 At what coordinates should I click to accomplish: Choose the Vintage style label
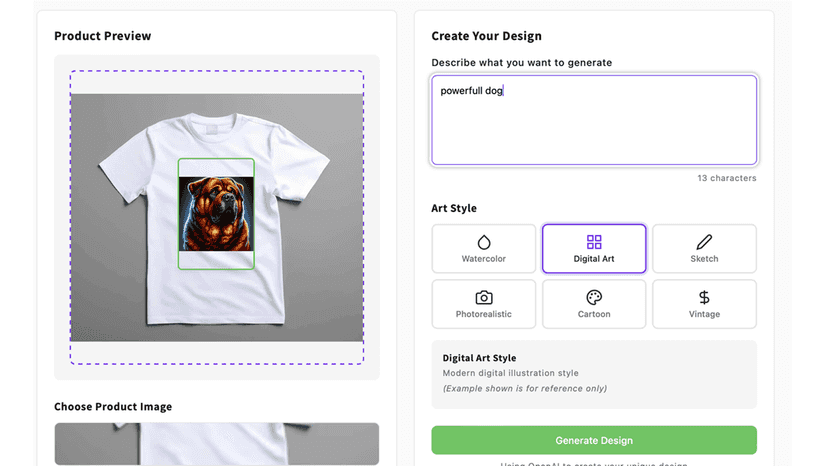tap(704, 314)
